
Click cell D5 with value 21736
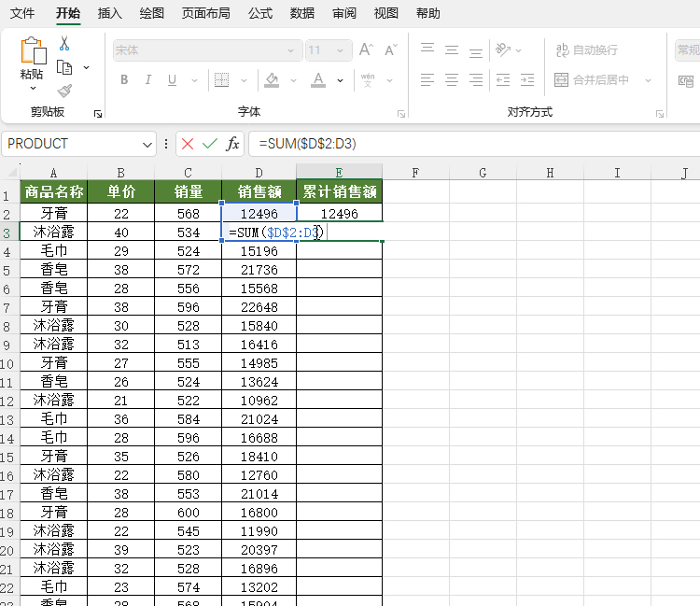(259, 270)
